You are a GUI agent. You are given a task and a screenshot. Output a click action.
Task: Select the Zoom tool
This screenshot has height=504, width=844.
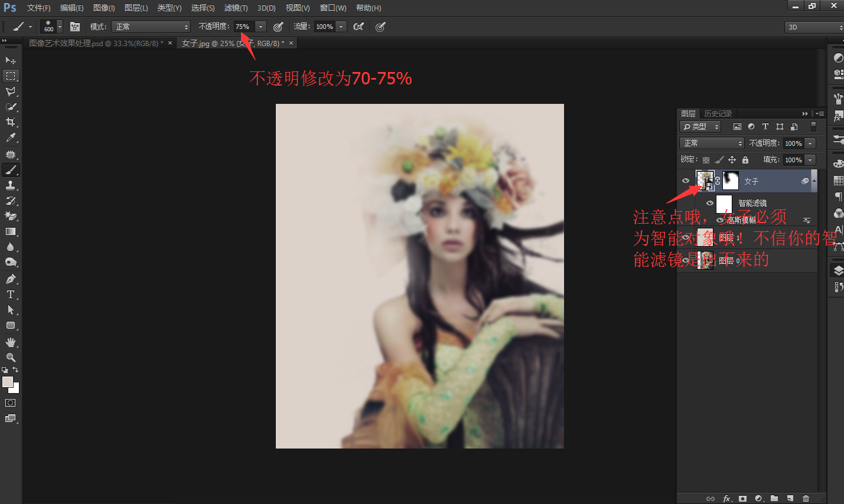[x=11, y=356]
